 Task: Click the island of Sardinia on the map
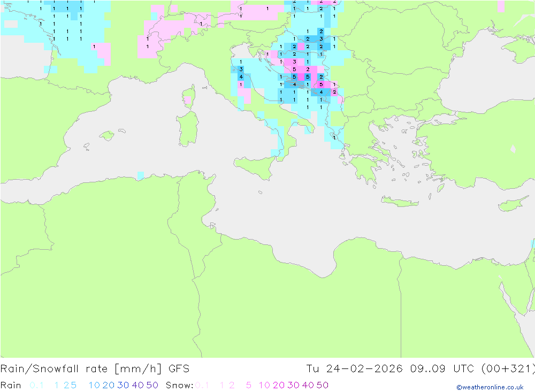click(188, 129)
